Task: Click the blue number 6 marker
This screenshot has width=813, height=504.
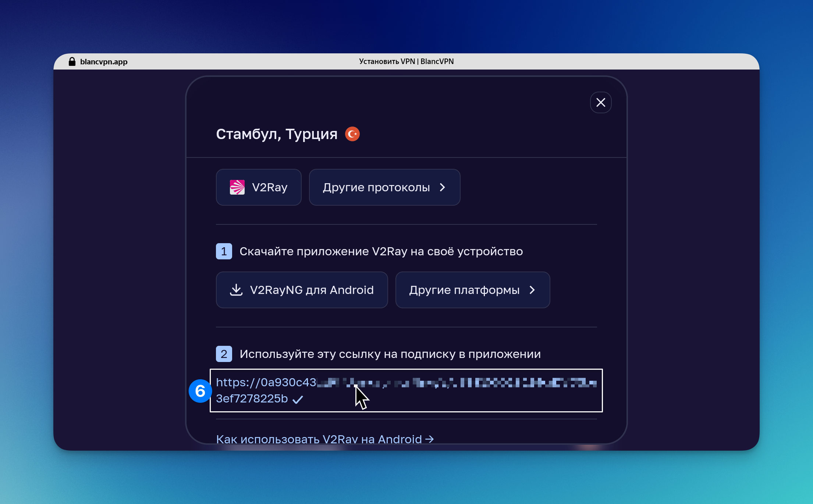Action: pyautogui.click(x=200, y=391)
